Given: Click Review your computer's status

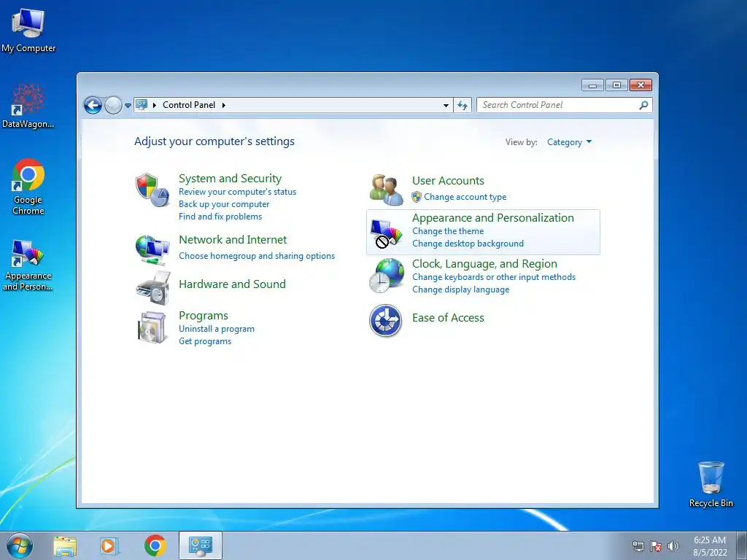Looking at the screenshot, I should coord(237,192).
